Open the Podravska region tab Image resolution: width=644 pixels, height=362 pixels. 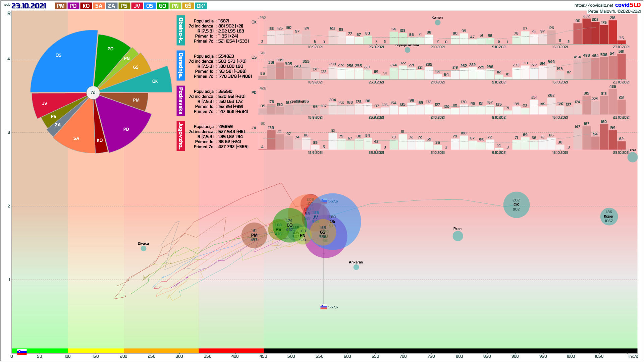[x=181, y=101]
